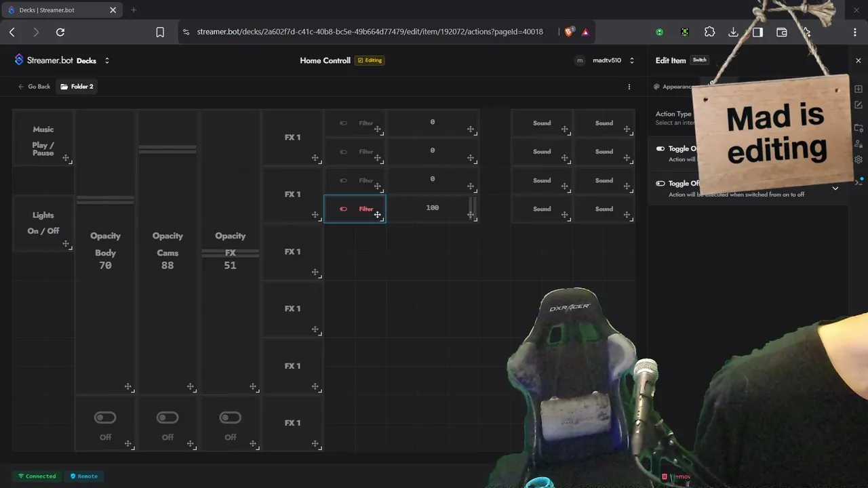Toggle the browser sidebar panel icon
Screen dimensions: 868x488
(x=757, y=32)
